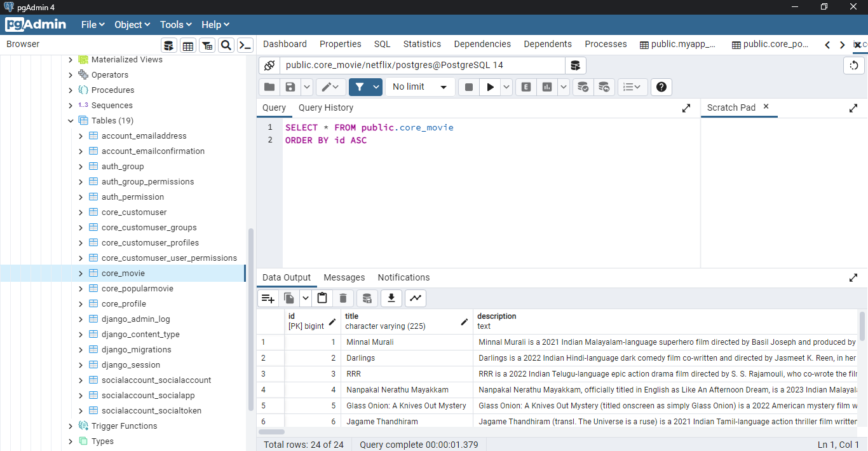The height and width of the screenshot is (451, 868).
Task: Click the connection status icon beside the connection string
Action: [269, 66]
